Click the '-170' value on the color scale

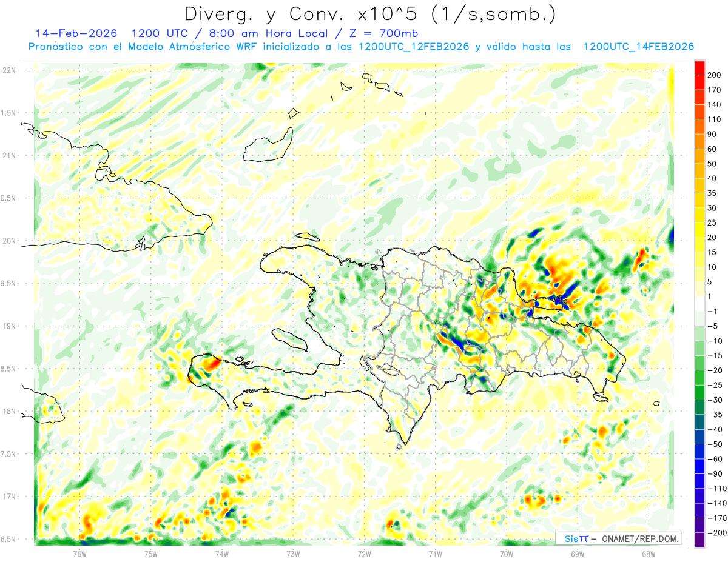(x=718, y=518)
